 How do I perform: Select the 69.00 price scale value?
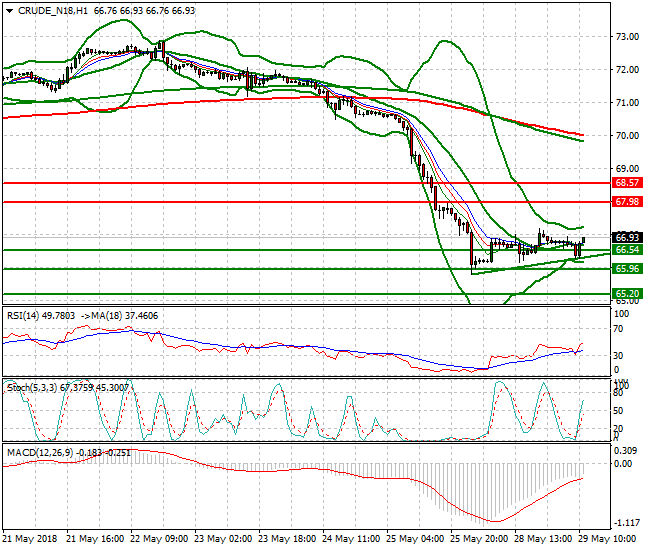click(x=627, y=169)
